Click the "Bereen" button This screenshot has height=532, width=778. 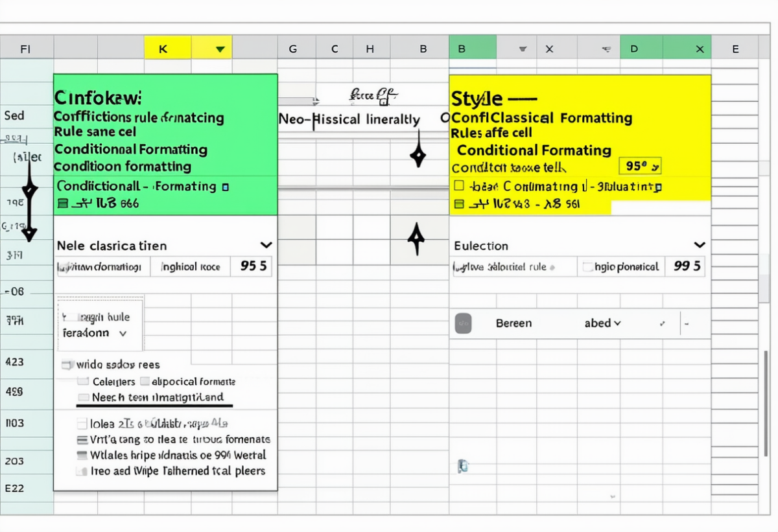[x=514, y=323]
